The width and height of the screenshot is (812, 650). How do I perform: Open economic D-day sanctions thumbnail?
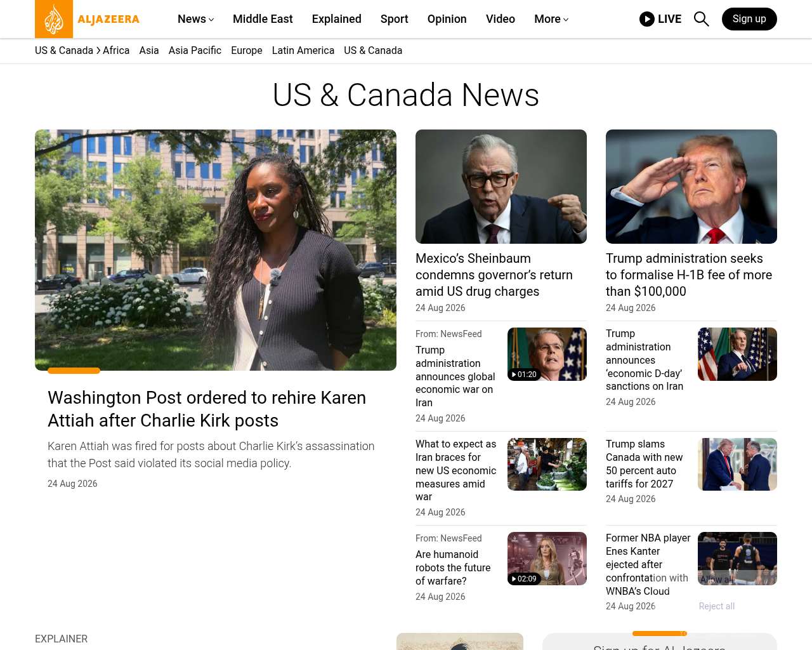click(x=737, y=354)
